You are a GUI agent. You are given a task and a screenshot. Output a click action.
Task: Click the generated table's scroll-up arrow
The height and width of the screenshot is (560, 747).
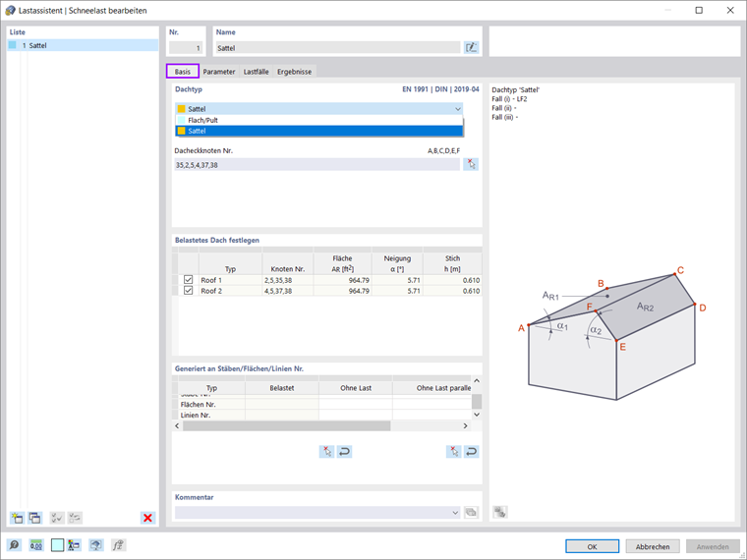(477, 381)
